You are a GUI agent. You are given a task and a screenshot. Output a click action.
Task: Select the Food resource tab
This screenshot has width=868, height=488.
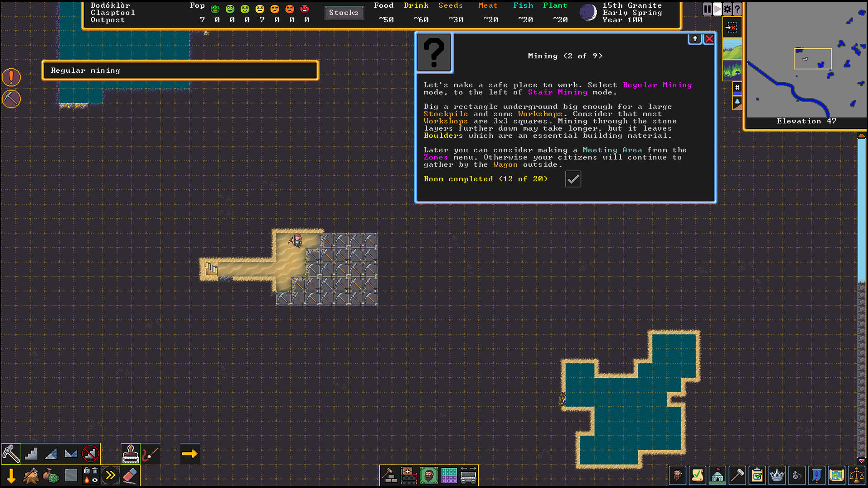(385, 5)
